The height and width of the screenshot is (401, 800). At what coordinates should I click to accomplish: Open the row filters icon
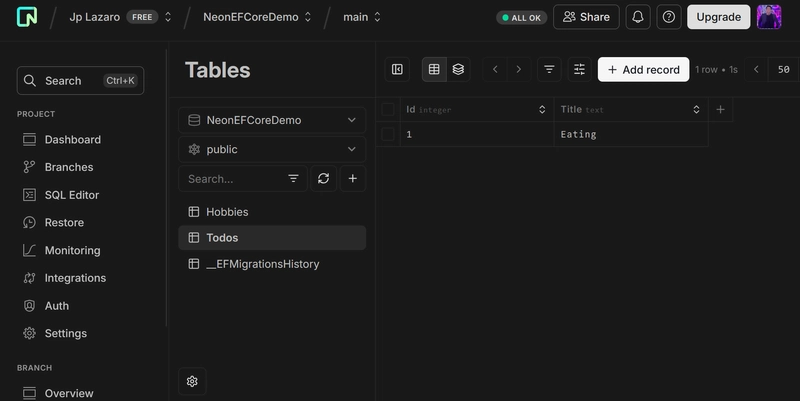coord(549,69)
